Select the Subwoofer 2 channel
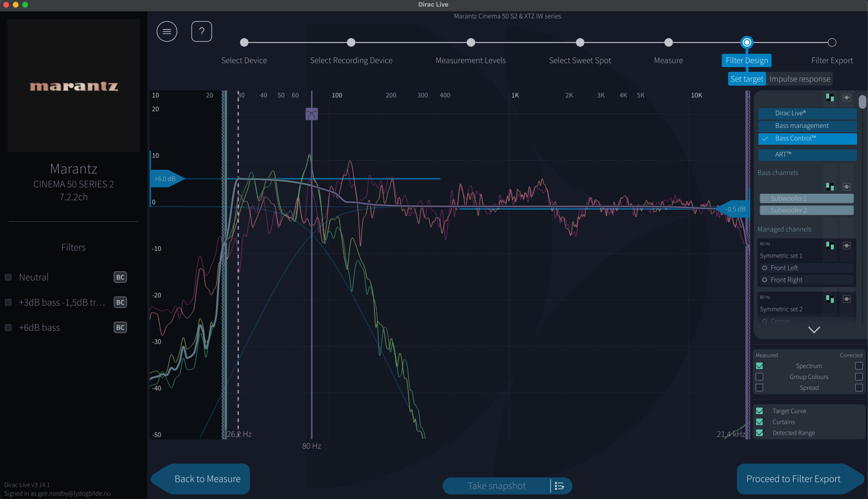This screenshot has height=499, width=868. [x=807, y=211]
